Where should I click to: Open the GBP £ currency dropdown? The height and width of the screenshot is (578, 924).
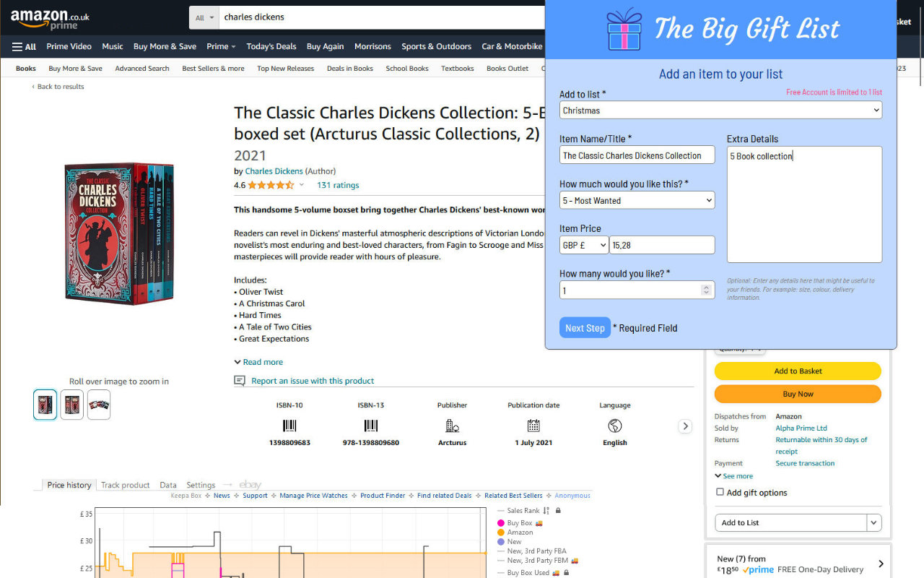tap(584, 245)
